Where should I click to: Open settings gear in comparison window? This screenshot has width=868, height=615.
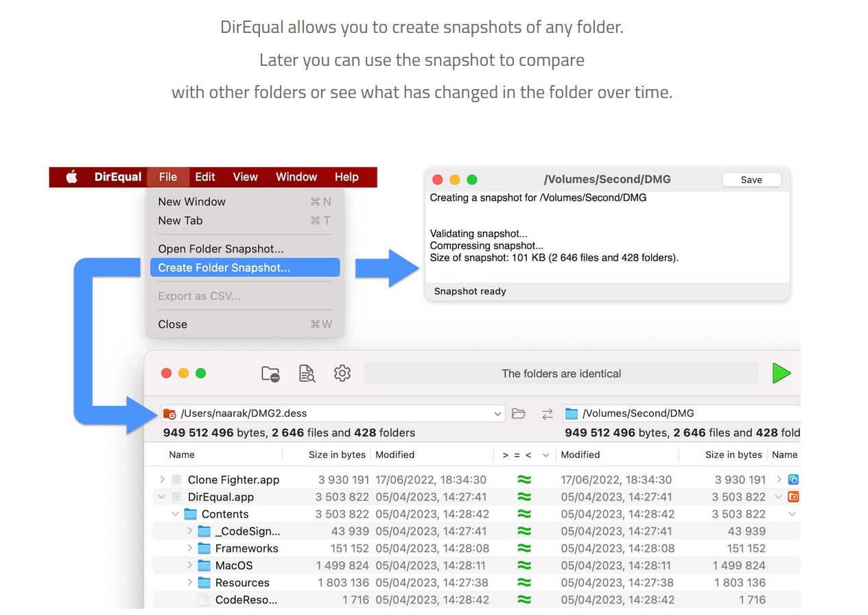point(342,374)
